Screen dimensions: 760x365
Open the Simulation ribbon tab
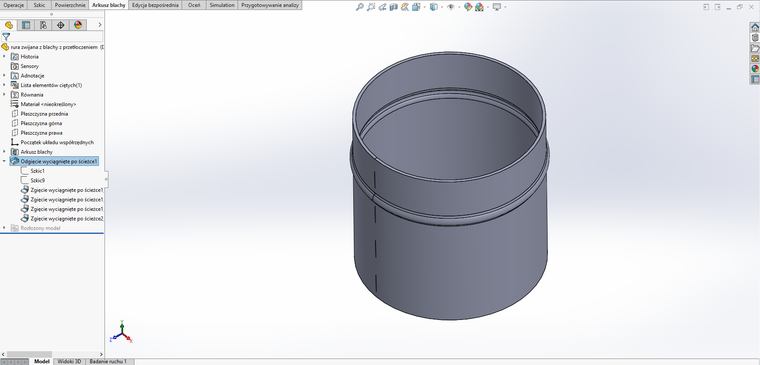222,5
